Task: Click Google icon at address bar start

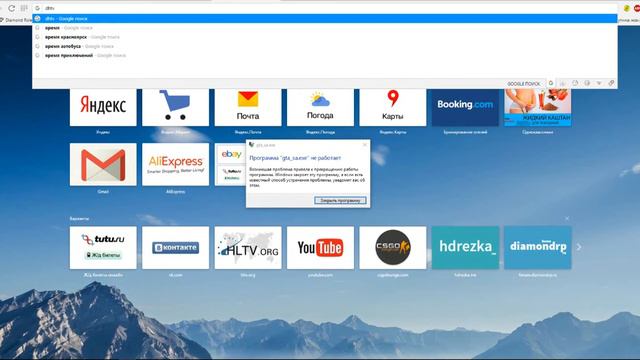Action: [38, 8]
